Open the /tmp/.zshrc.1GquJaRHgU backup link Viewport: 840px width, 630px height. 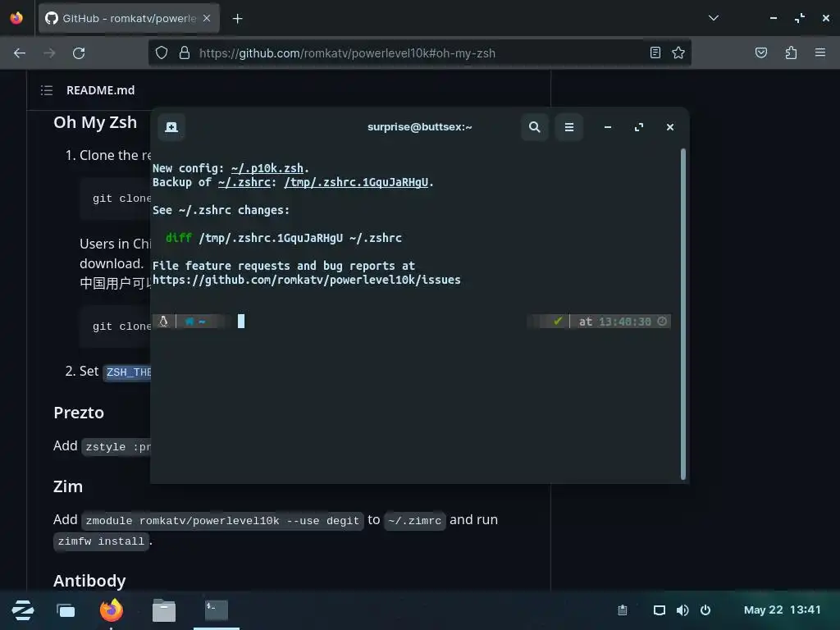pos(356,182)
